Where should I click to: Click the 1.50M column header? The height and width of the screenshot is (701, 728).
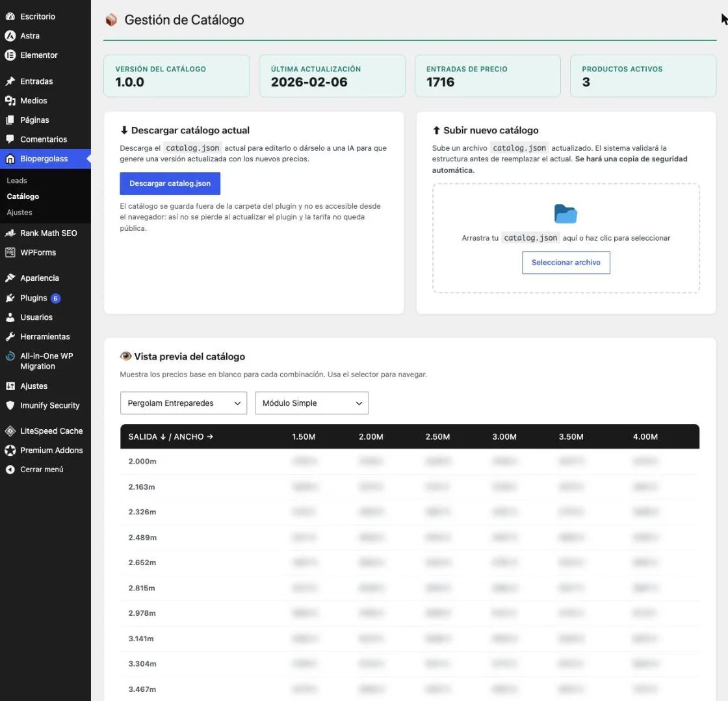(304, 437)
